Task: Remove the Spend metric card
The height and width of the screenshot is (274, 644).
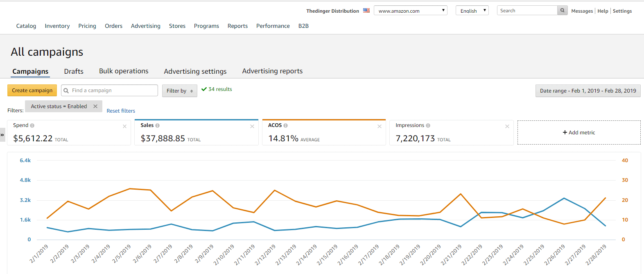Action: coord(124,127)
